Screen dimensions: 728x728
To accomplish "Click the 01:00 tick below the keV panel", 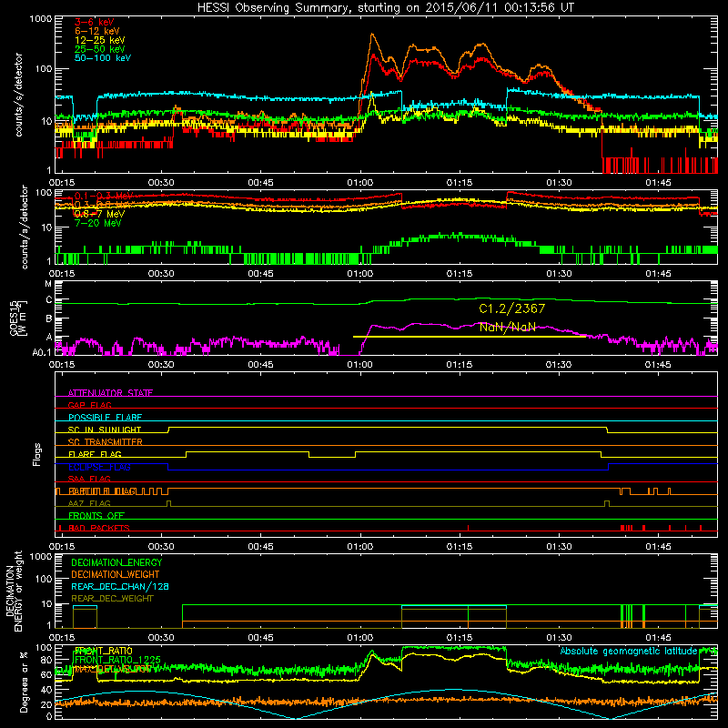I will click(x=359, y=183).
